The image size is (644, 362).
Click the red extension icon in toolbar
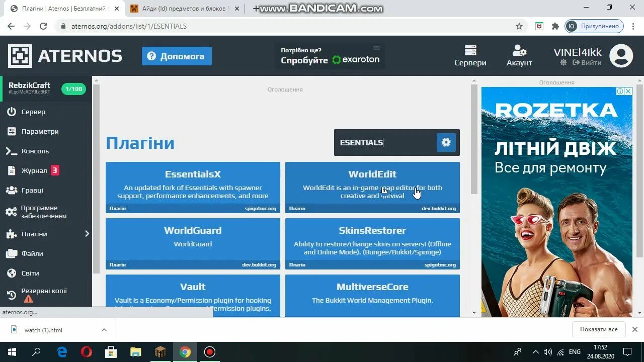coord(539,26)
